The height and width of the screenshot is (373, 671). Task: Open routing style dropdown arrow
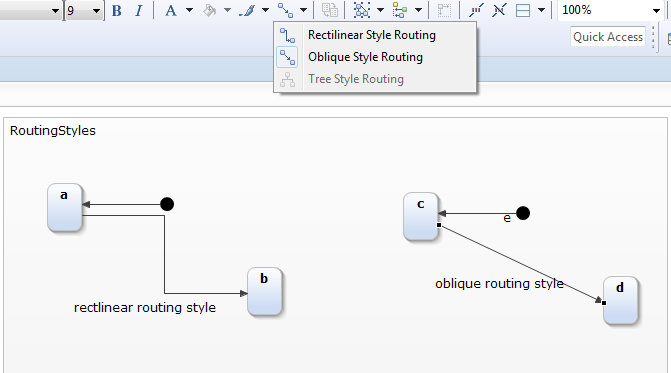click(303, 10)
